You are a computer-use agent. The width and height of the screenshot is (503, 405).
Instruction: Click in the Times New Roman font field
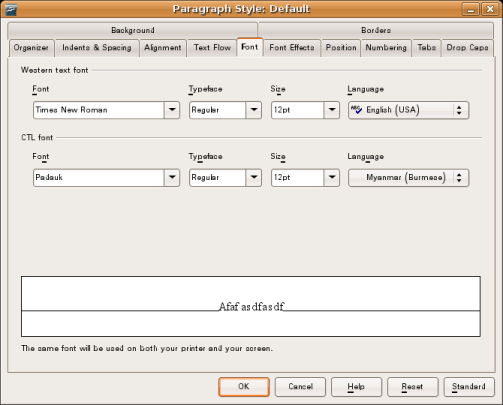coord(99,110)
